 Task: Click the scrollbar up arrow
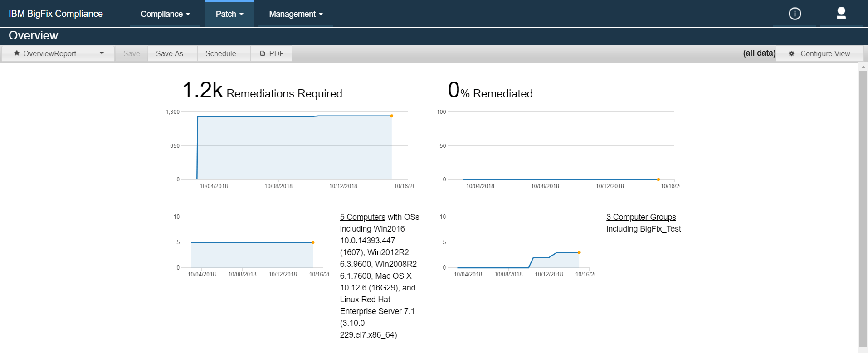coord(863,67)
